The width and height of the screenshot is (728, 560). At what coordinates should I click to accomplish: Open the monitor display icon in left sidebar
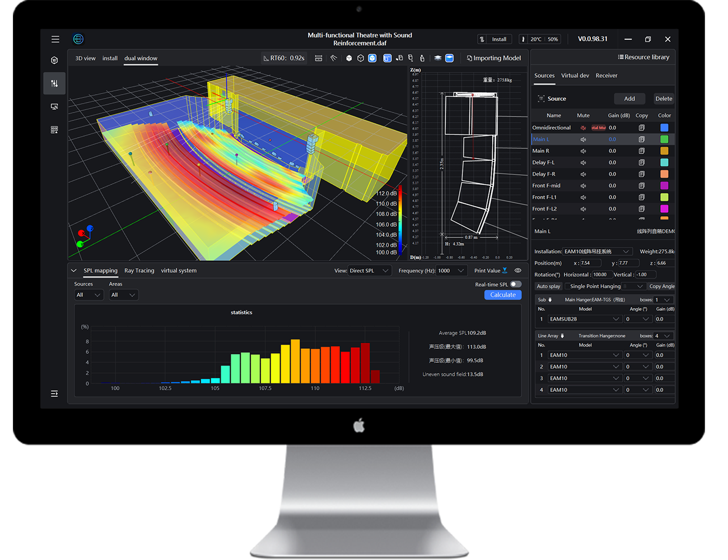(54, 106)
